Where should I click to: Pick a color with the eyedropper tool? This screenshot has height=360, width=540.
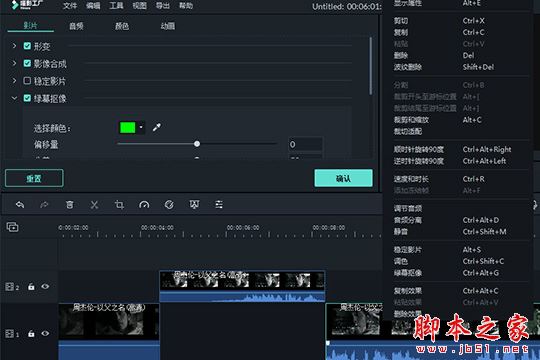157,127
